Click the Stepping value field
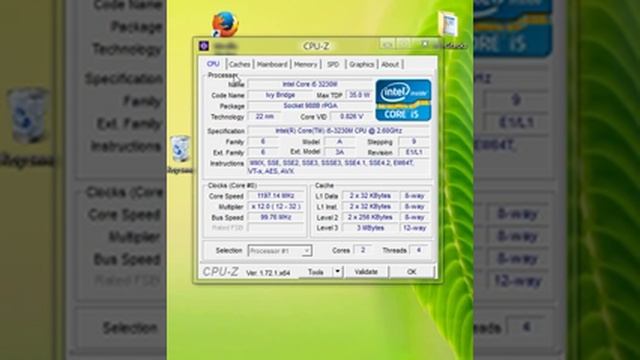640x360 pixels. pos(413,142)
